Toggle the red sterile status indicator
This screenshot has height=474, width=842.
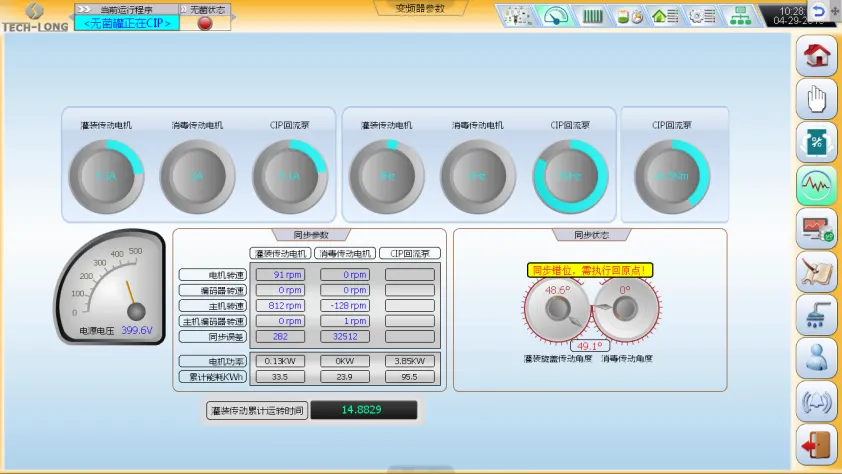205,23
